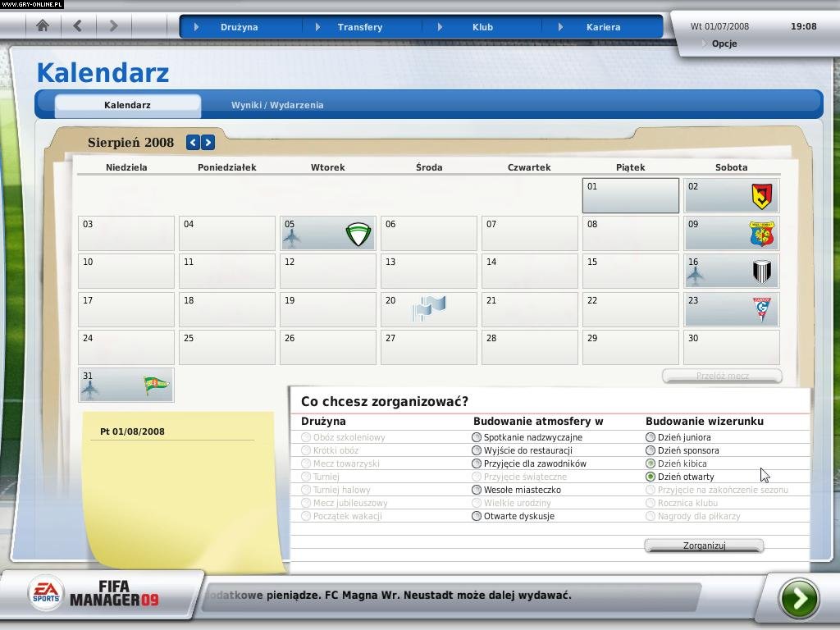Select the flags event icon on day 20
This screenshot has height=630, width=840.
coord(430,309)
